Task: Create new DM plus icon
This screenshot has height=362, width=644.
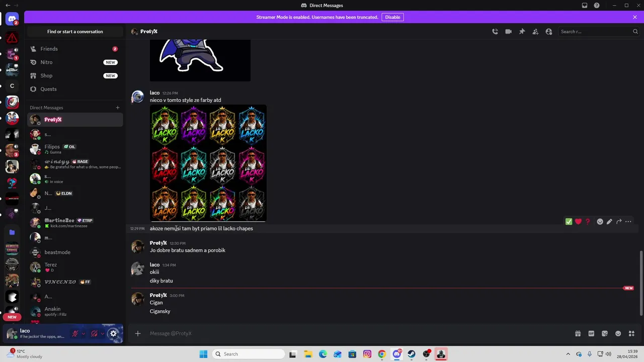Action: [118, 108]
